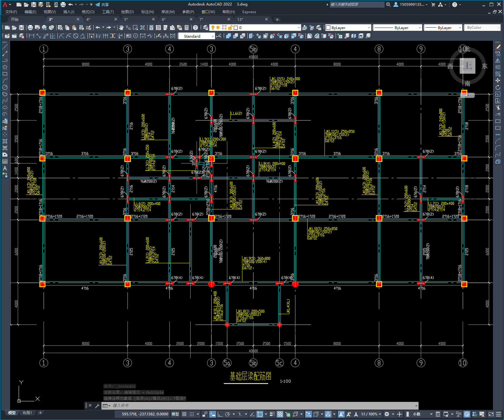Click the search magnifier icon in title bar
The width and height of the screenshot is (504, 420).
[x=388, y=5]
